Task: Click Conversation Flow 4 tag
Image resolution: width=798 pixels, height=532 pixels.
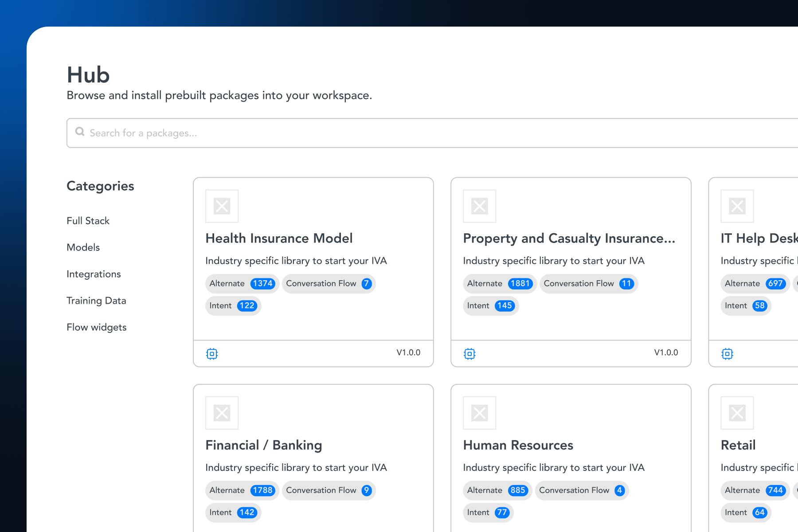Action: [x=582, y=490]
